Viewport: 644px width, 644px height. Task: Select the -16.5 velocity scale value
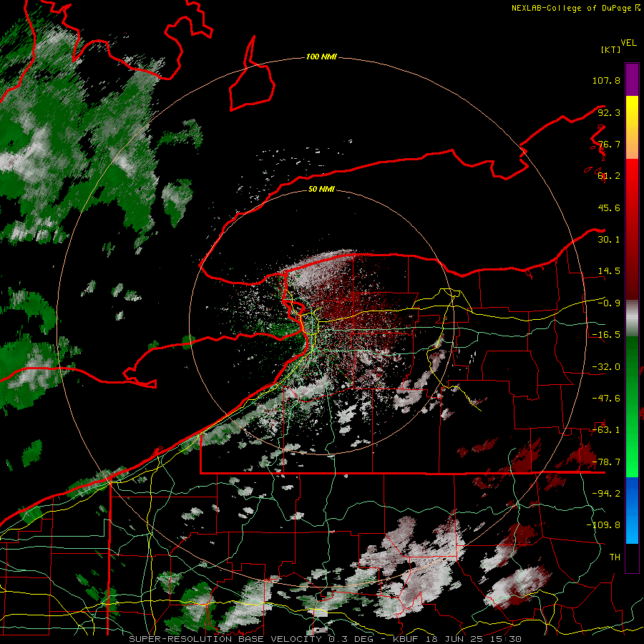[606, 335]
